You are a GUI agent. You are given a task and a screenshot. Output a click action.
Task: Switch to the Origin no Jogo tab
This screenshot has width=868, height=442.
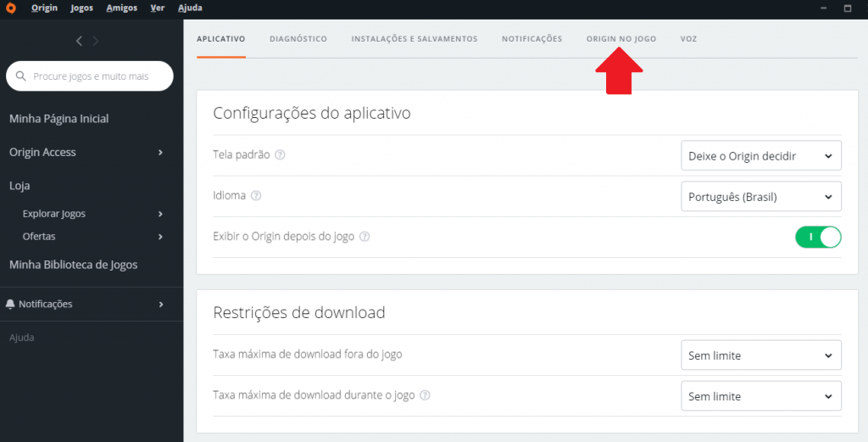(x=621, y=39)
